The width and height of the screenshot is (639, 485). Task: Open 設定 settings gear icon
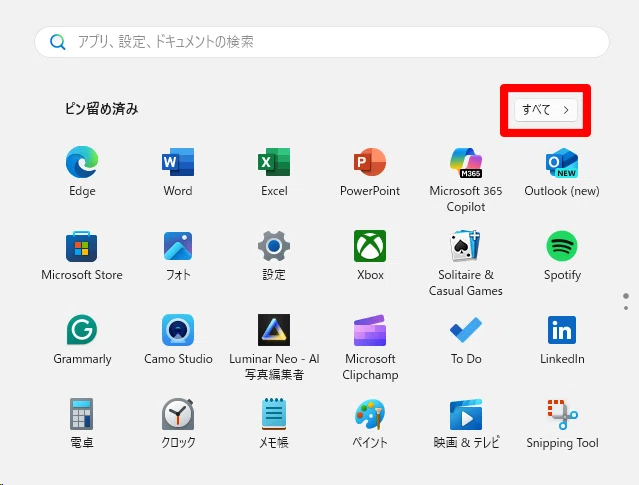[x=274, y=246]
